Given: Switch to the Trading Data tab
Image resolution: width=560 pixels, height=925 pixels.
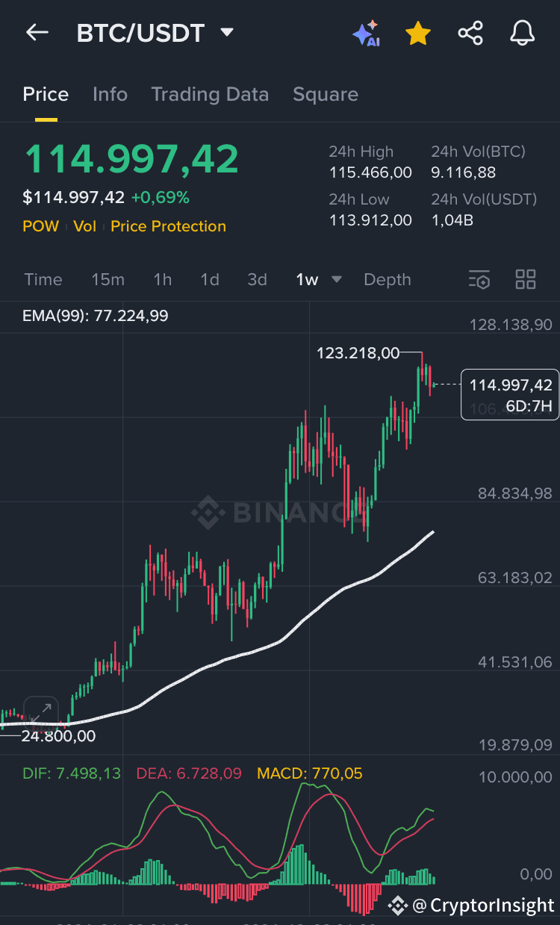Looking at the screenshot, I should coord(210,94).
